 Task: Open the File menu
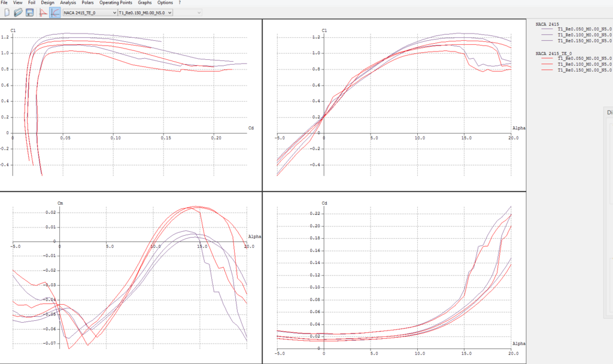coord(5,3)
